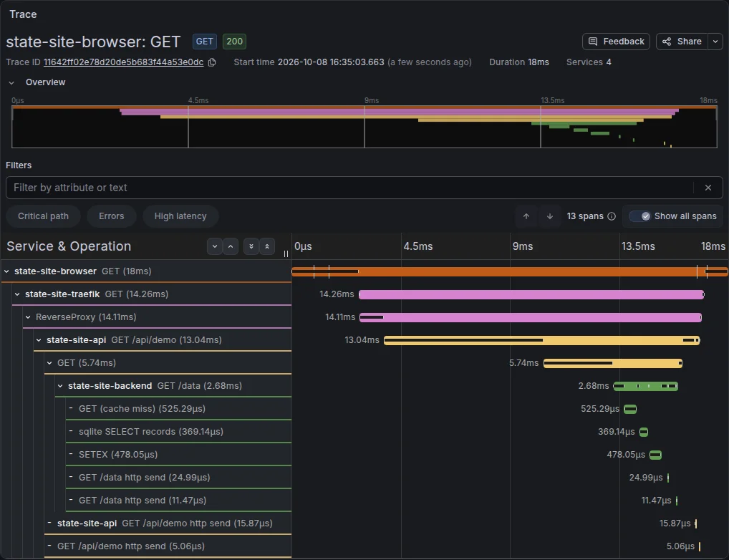Click the green 525.29µs span bar
This screenshot has height=560, width=729.
(x=630, y=410)
